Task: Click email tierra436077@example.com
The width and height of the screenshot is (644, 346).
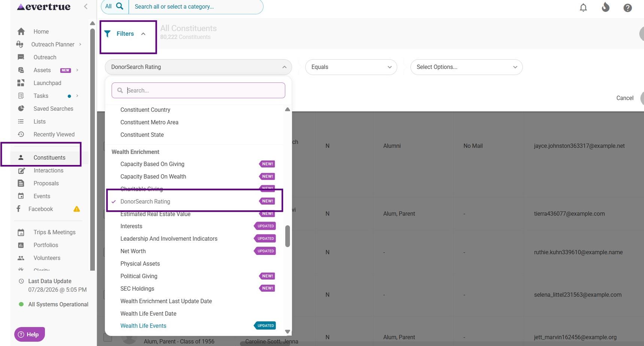Action: (569, 214)
